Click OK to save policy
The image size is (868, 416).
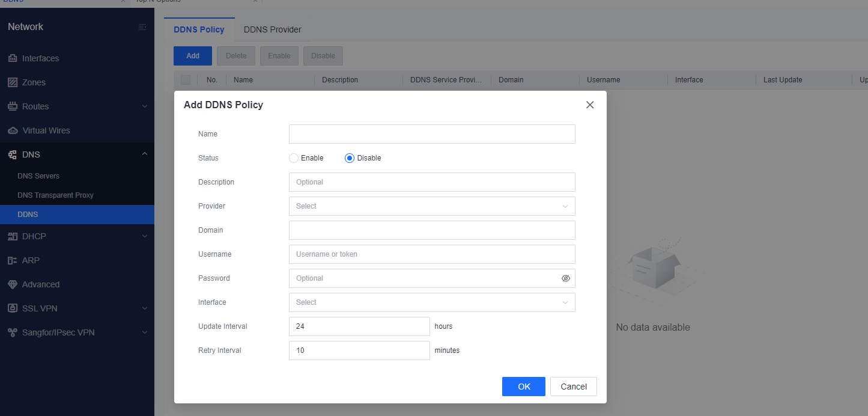[x=524, y=387]
